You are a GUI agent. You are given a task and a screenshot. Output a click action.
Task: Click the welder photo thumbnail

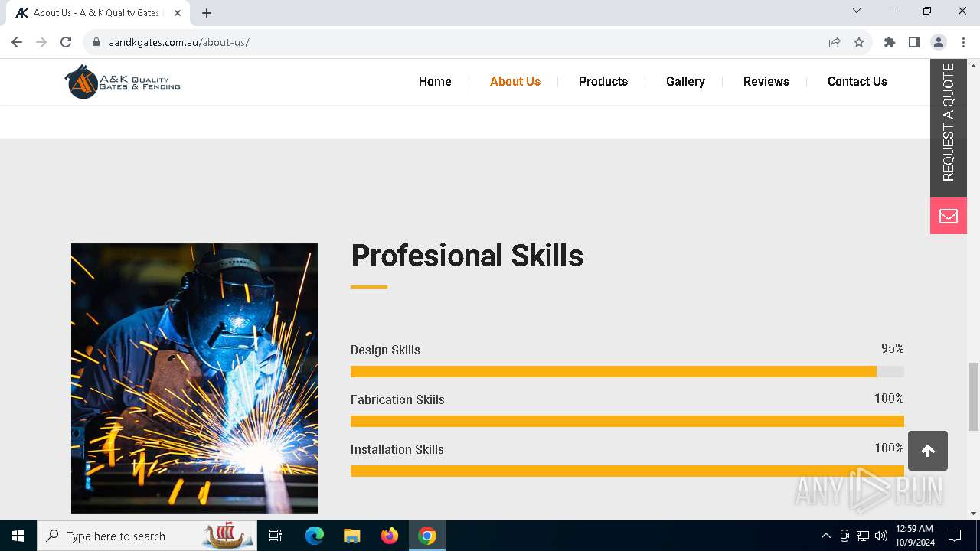[x=194, y=378]
